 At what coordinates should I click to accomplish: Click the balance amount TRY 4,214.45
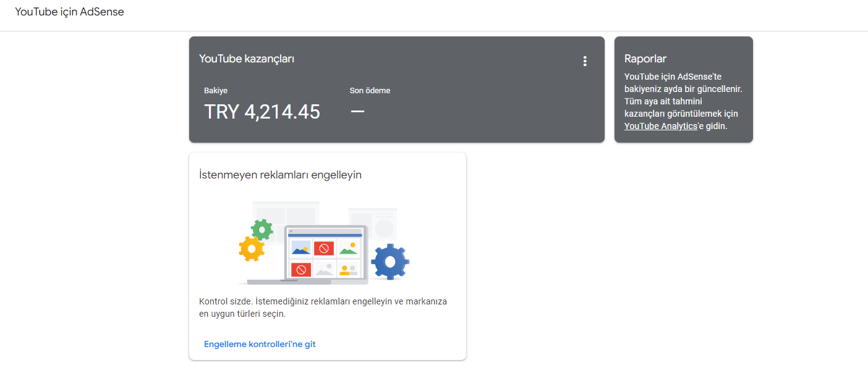coord(262,112)
